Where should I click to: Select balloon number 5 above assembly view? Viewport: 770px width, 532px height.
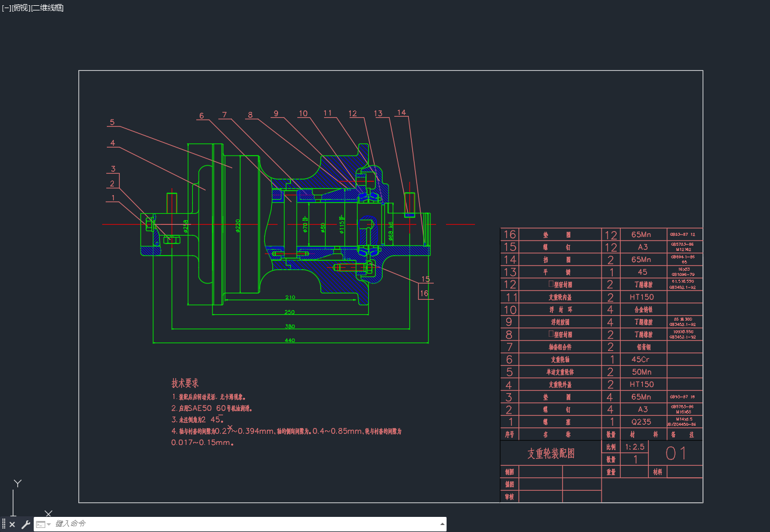tap(112, 123)
